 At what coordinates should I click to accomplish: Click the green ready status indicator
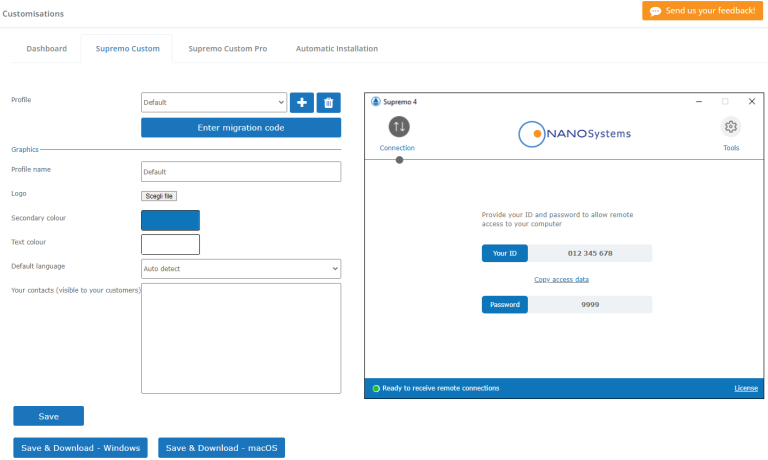pyautogui.click(x=376, y=388)
